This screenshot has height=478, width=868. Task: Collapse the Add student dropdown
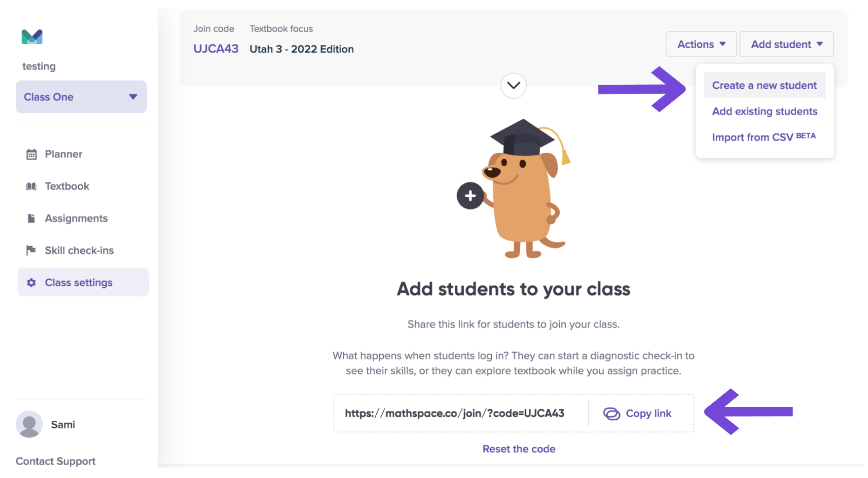[787, 44]
